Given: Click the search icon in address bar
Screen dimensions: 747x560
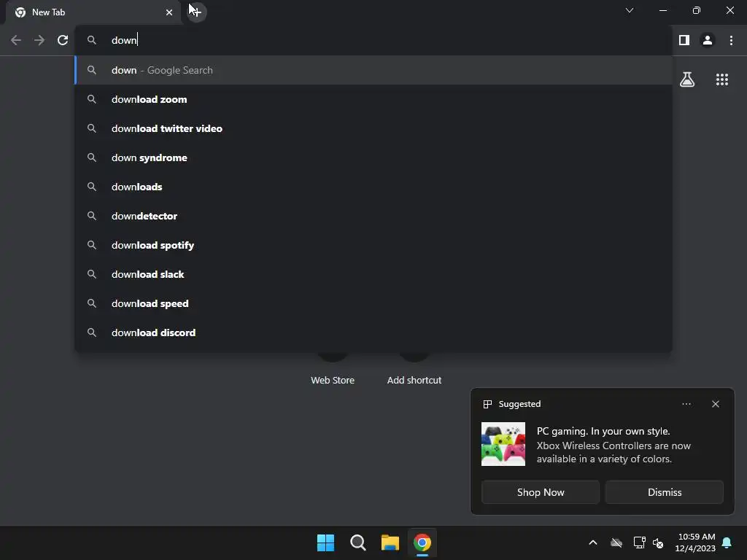Looking at the screenshot, I should coord(92,41).
